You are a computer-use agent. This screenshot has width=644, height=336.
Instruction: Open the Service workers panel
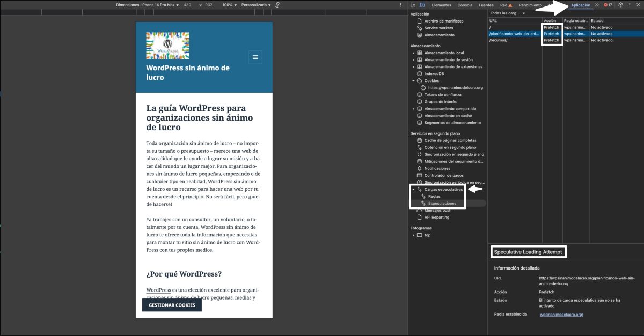pyautogui.click(x=438, y=27)
